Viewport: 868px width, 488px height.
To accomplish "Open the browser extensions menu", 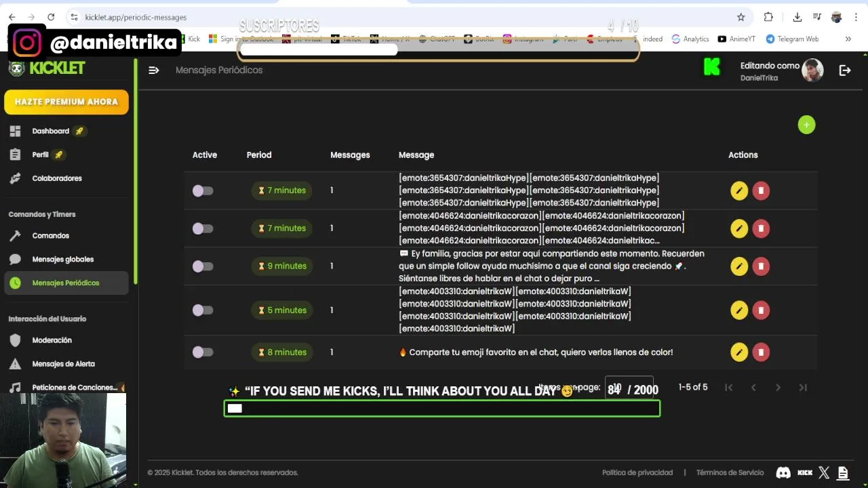I will pyautogui.click(x=768, y=17).
